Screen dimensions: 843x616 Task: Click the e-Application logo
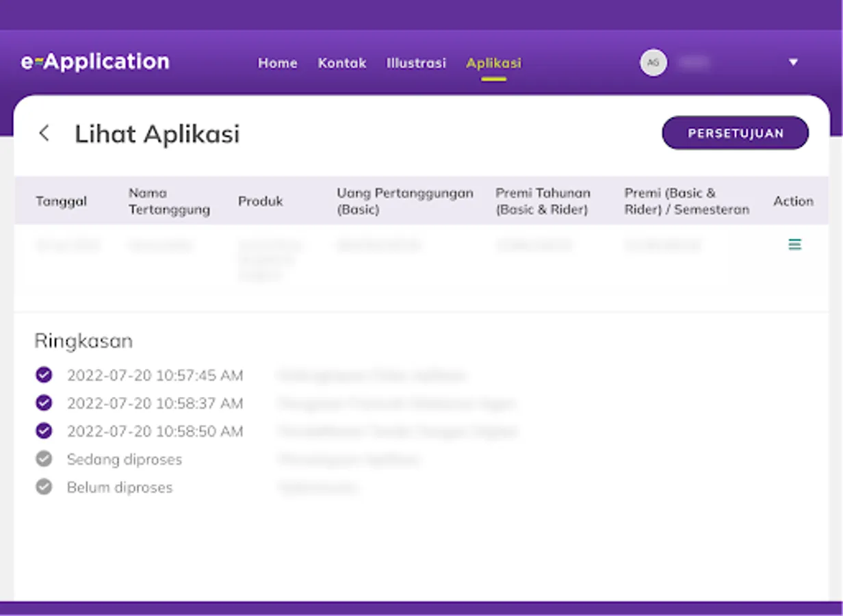95,62
